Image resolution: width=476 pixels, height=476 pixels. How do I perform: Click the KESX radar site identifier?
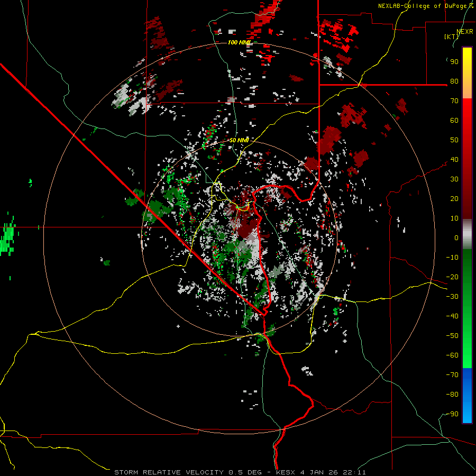(x=286, y=472)
